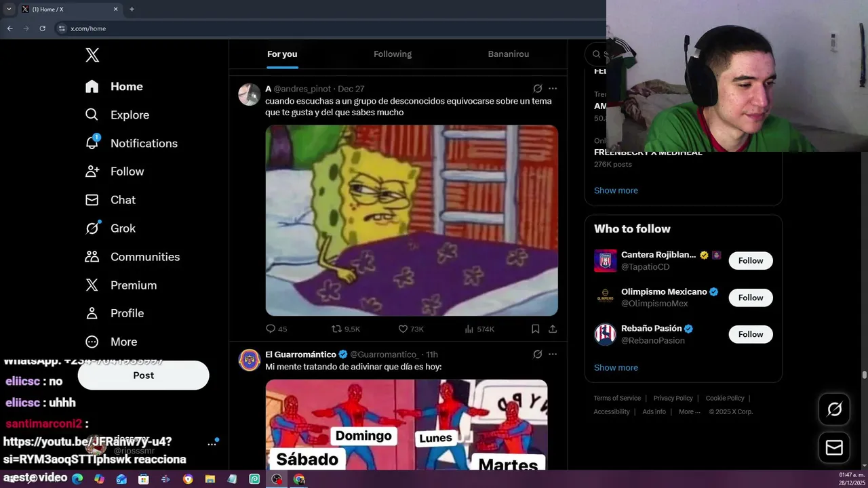The width and height of the screenshot is (868, 488).
Task: Open Grok action on andres_pinot post
Action: 538,89
